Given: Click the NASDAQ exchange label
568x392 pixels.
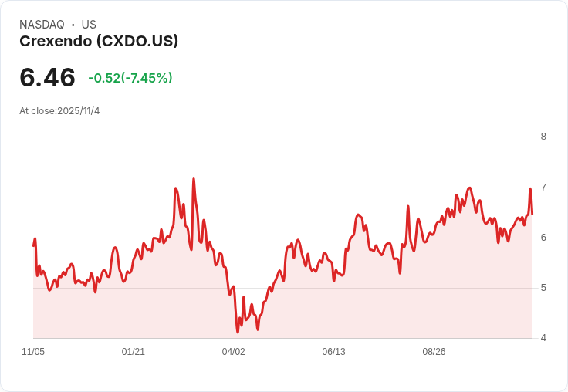Looking at the screenshot, I should pos(42,25).
